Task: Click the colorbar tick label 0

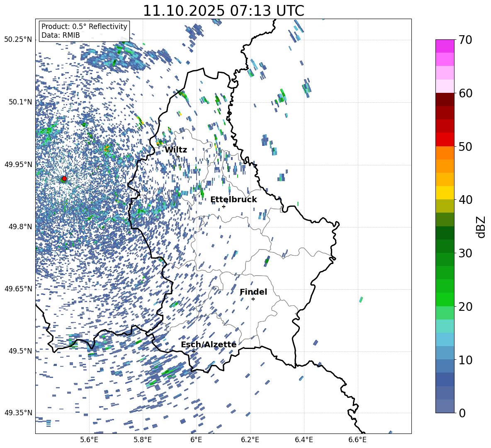Action: [x=462, y=413]
